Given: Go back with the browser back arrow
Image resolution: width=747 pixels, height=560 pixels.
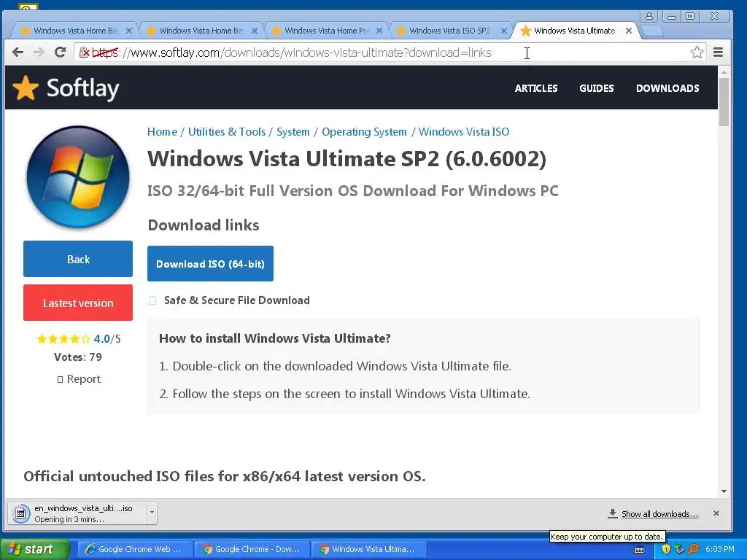Looking at the screenshot, I should [18, 52].
